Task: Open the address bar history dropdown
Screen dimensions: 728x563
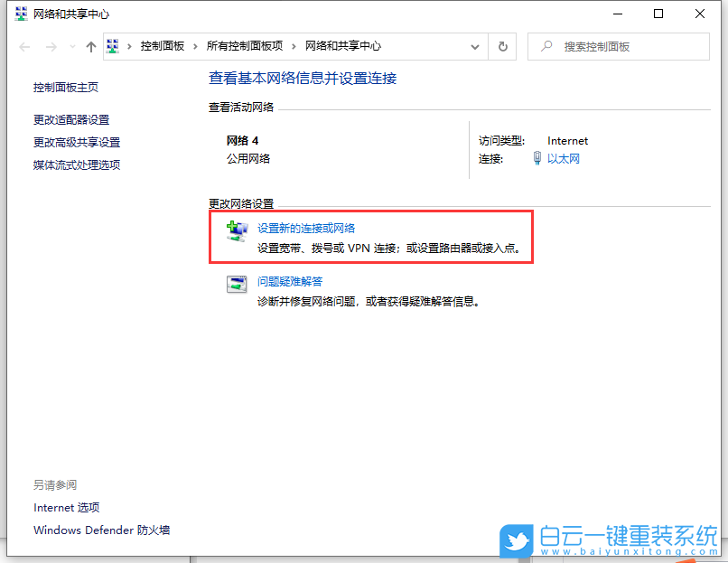Action: 474,46
